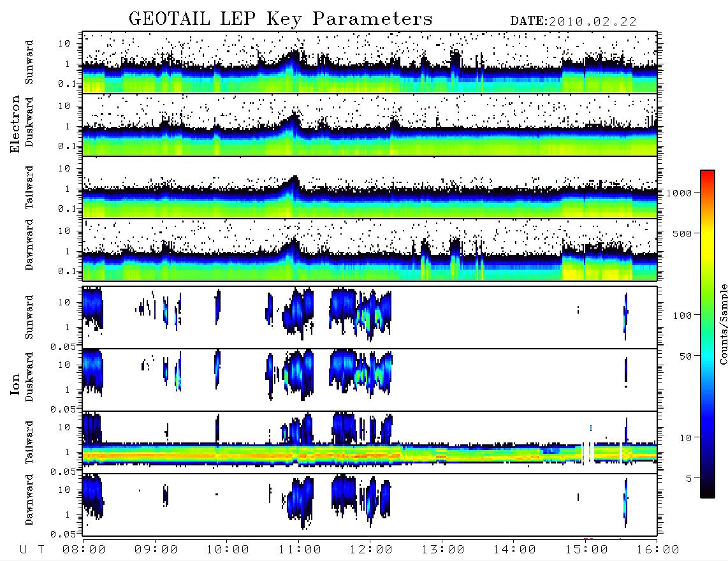Open the Ion Duskward spectrogram panel
The height and width of the screenshot is (561, 728).
tap(370, 380)
